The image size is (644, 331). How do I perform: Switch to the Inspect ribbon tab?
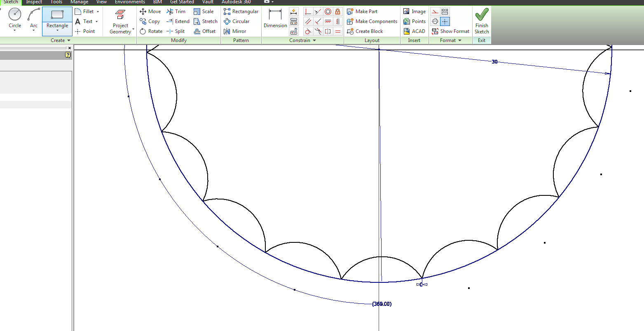(x=34, y=2)
